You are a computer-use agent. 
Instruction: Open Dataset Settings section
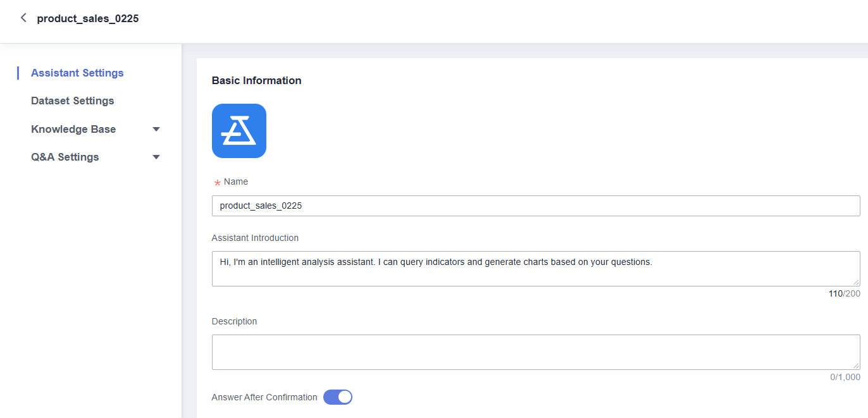tap(73, 101)
